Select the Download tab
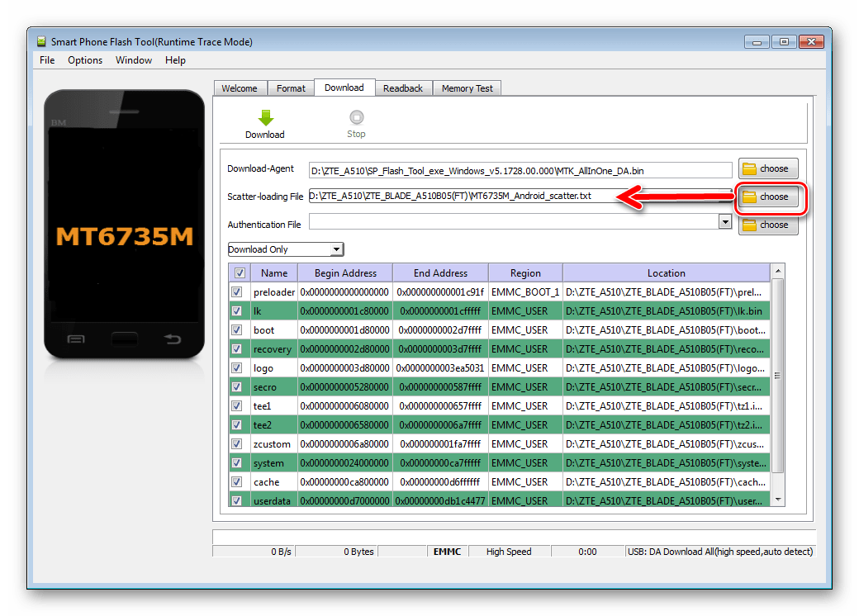Viewport: 859px width, 616px height. 344,88
